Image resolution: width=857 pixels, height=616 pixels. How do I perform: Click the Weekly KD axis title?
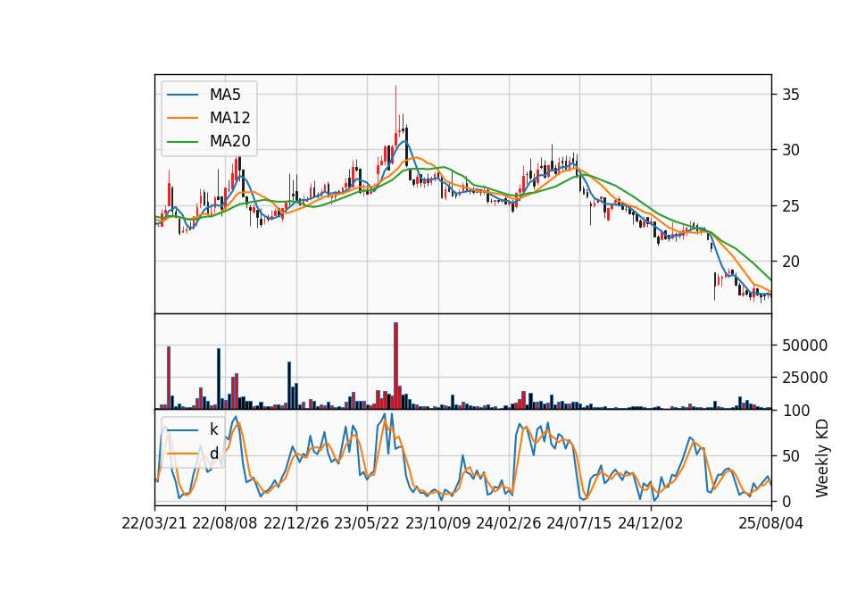(x=821, y=458)
